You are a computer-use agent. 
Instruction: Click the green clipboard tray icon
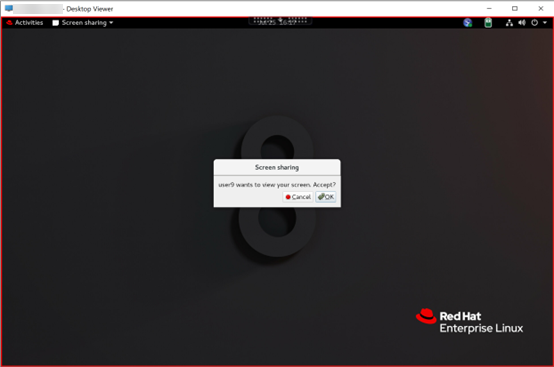488,23
